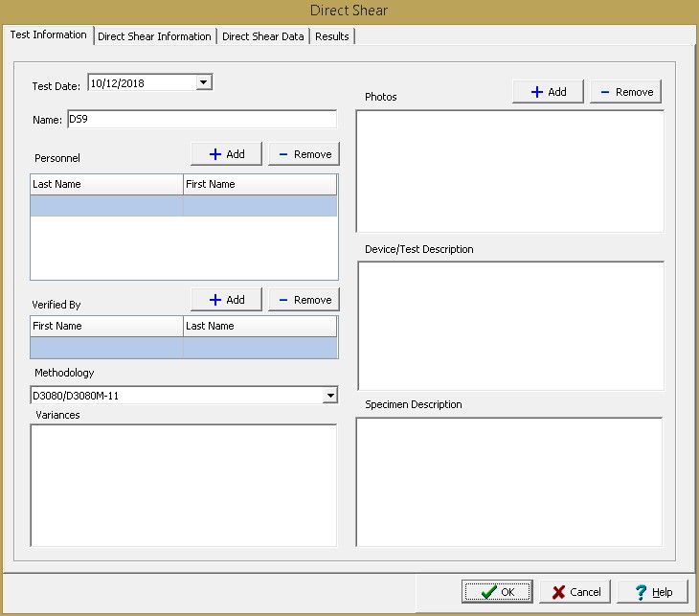Click into the Name text field
Image resolution: width=699 pixels, height=616 pixels.
pyautogui.click(x=201, y=120)
